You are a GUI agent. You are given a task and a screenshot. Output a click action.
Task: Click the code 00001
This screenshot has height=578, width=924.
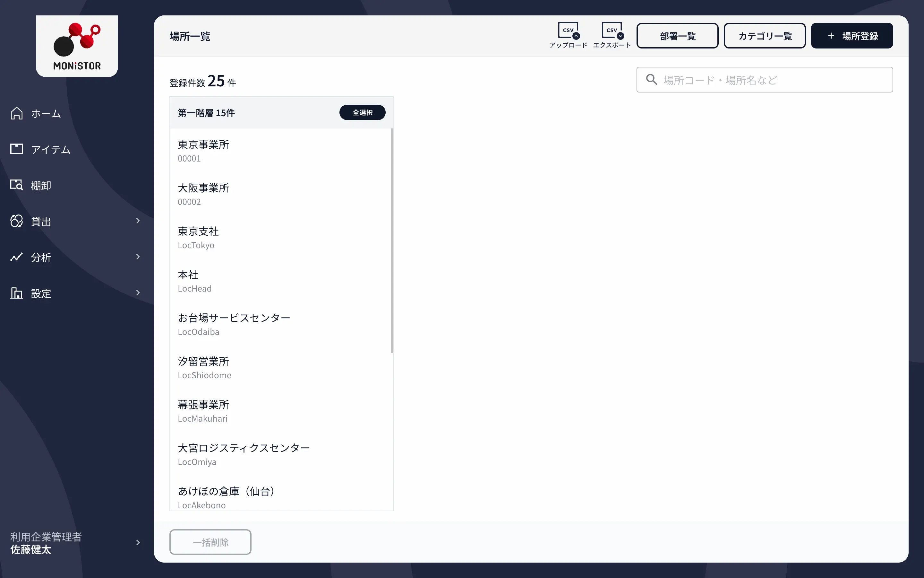189,159
